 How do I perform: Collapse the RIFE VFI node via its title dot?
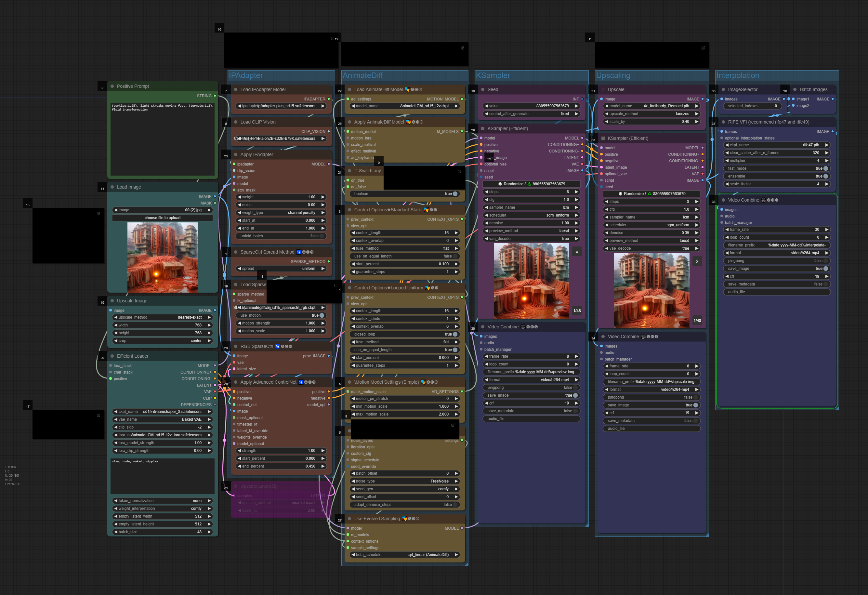coord(723,122)
